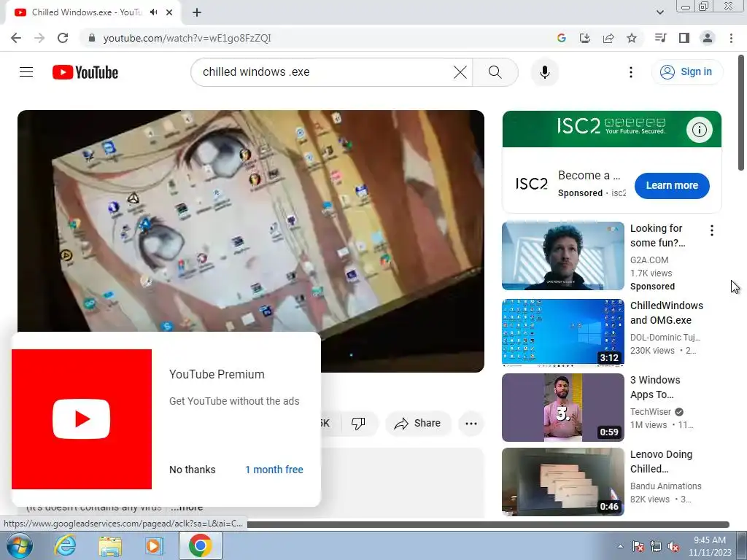Select the Chilled Windows.exe - YouTube tab
This screenshot has width=747, height=560.
click(88, 12)
